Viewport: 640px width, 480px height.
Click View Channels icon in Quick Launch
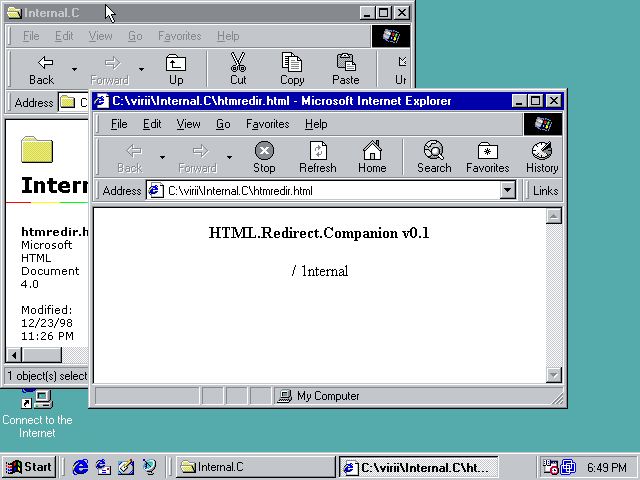(x=149, y=467)
